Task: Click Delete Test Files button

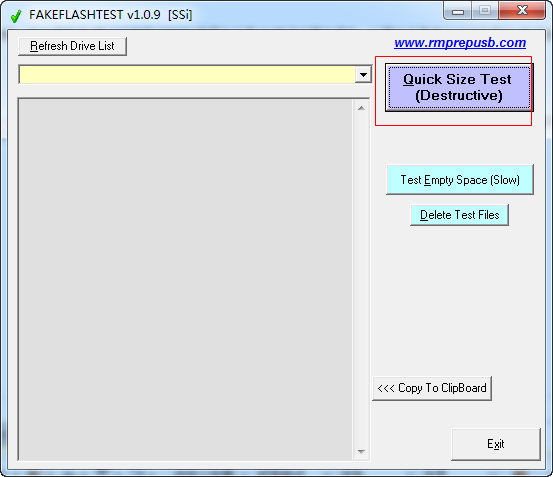Action: click(x=460, y=215)
